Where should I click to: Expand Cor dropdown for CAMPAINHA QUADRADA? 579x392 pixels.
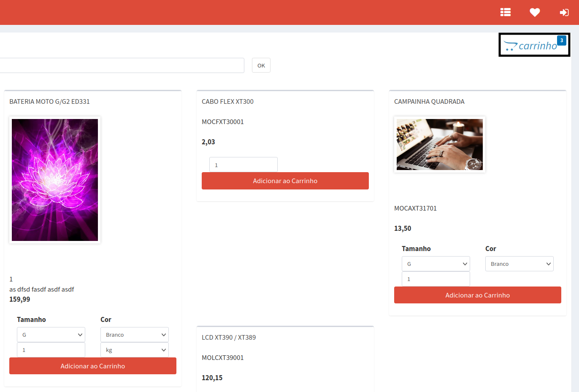[x=519, y=264]
